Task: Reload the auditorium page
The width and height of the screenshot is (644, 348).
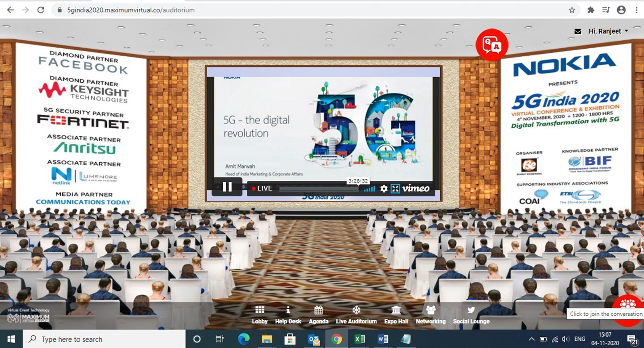Action: (41, 10)
